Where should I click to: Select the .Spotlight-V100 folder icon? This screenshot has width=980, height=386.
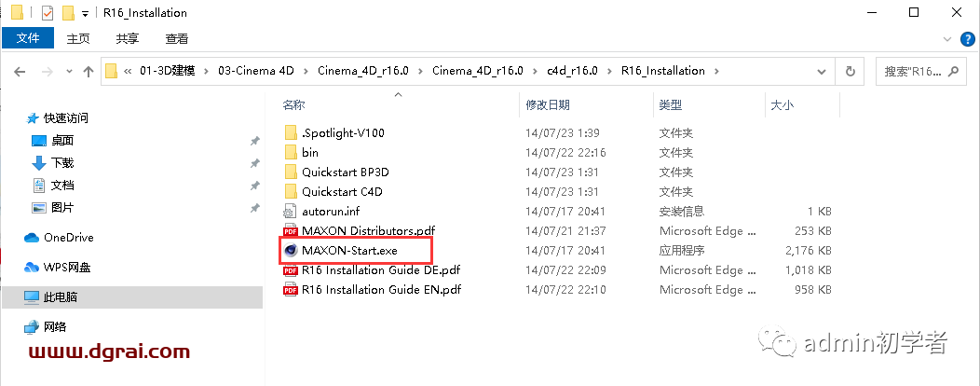point(291,132)
